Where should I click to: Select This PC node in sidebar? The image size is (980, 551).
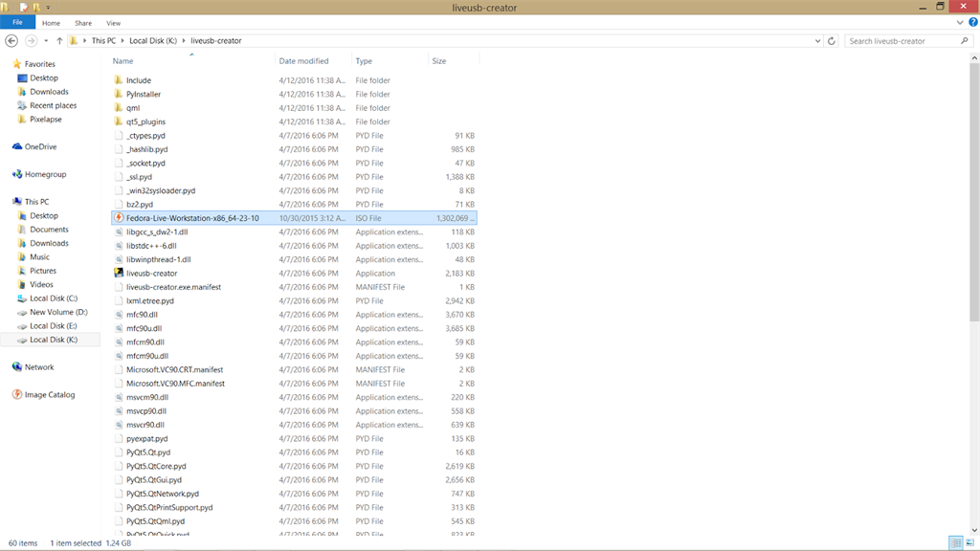(x=37, y=202)
